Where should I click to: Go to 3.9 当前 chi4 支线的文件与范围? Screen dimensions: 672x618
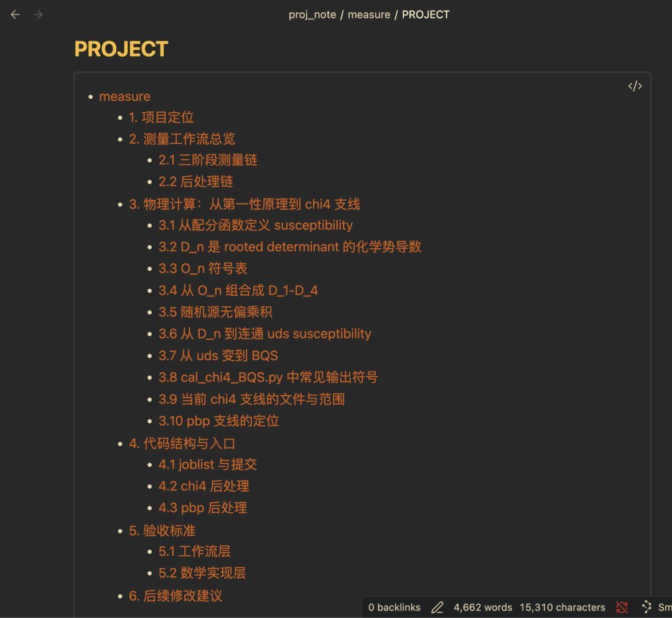pyautogui.click(x=252, y=400)
